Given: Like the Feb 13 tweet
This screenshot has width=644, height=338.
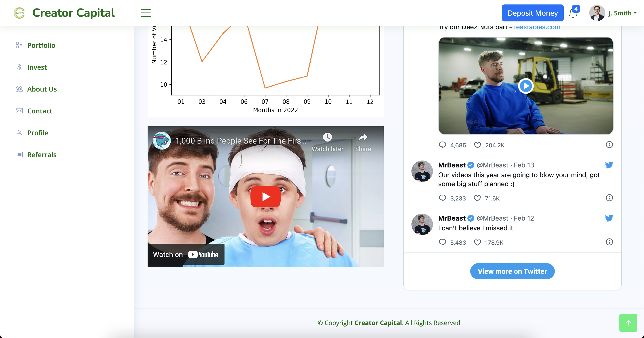Looking at the screenshot, I should point(477,198).
